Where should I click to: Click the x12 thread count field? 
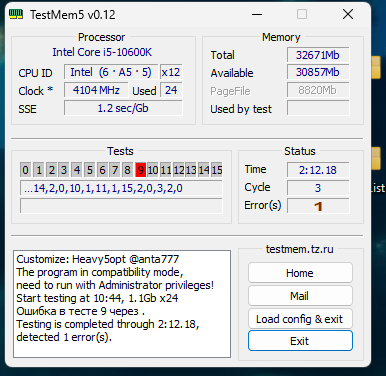click(x=171, y=72)
